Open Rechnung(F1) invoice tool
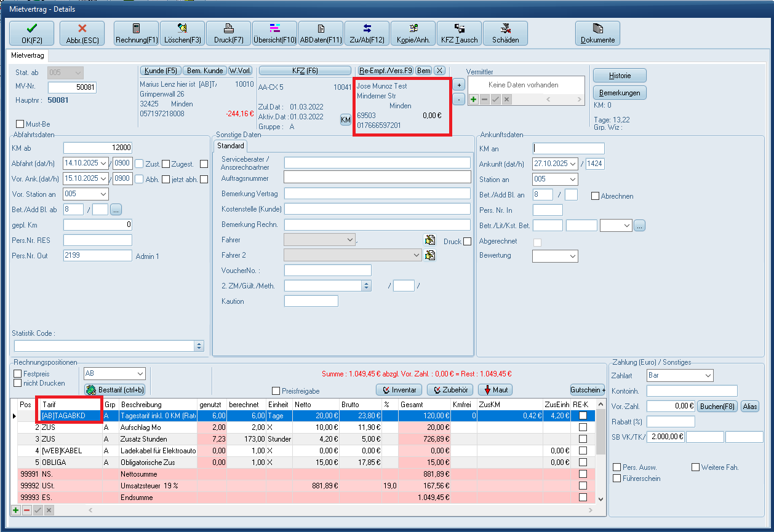The image size is (774, 532). tap(136, 33)
